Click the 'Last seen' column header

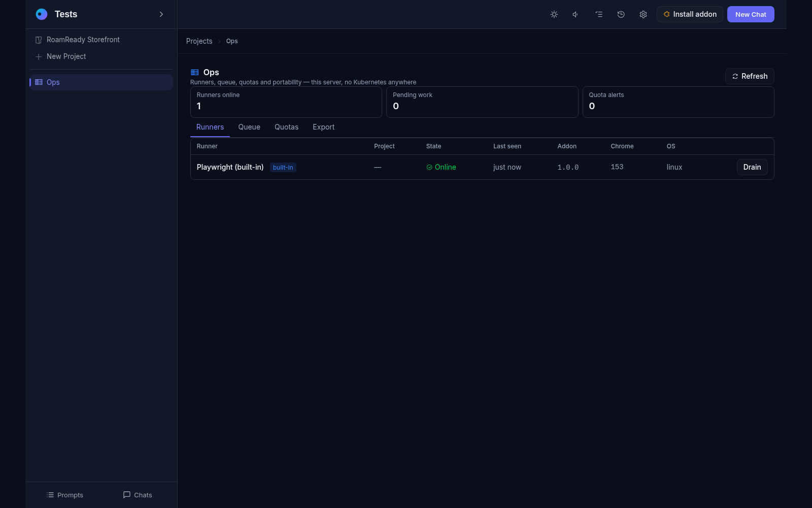coord(507,146)
